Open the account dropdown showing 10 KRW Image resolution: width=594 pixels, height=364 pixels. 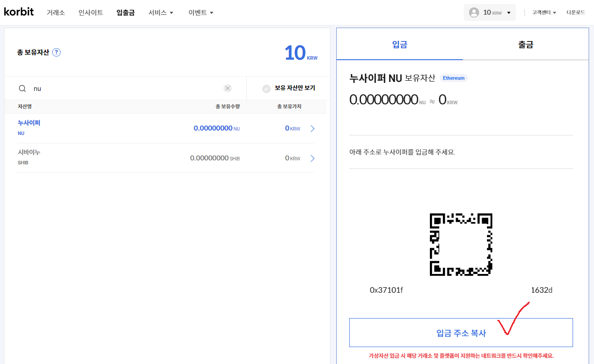[x=490, y=12]
